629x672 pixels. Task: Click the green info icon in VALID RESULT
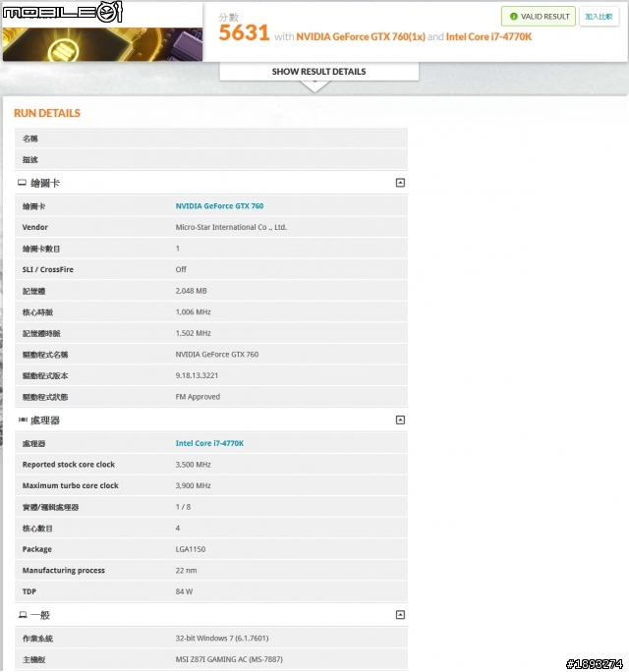point(513,17)
